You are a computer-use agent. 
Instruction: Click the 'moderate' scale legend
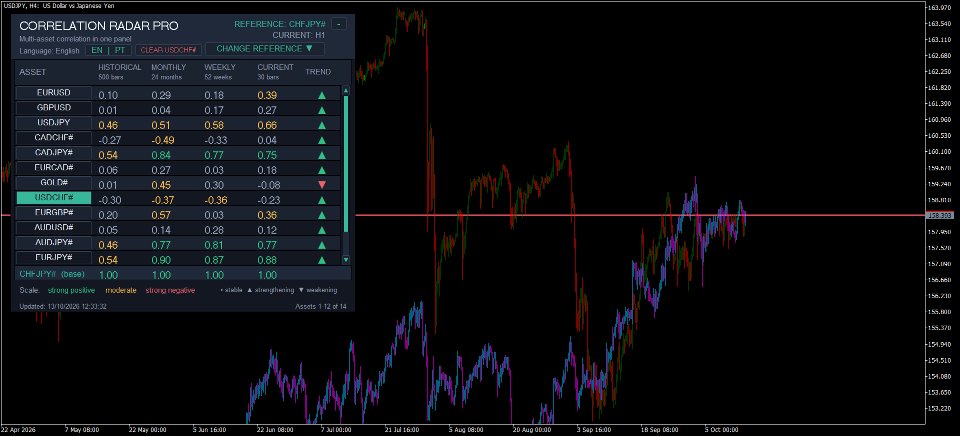[x=121, y=290]
